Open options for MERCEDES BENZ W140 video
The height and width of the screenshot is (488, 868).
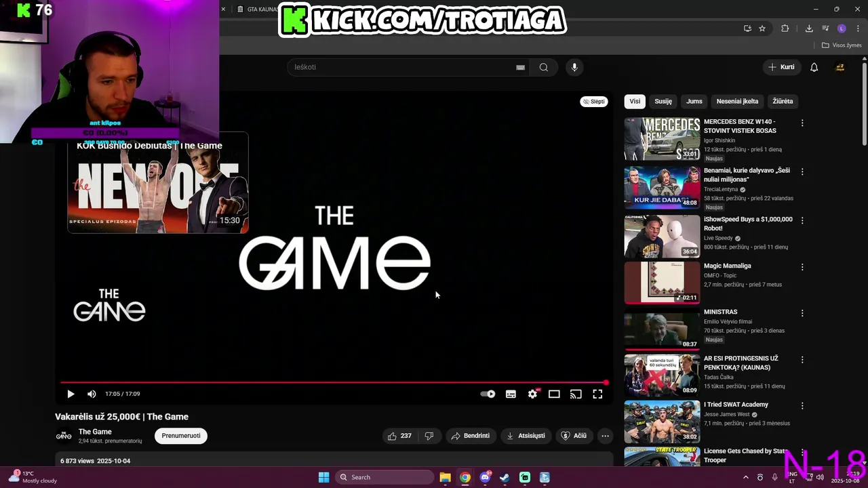802,123
